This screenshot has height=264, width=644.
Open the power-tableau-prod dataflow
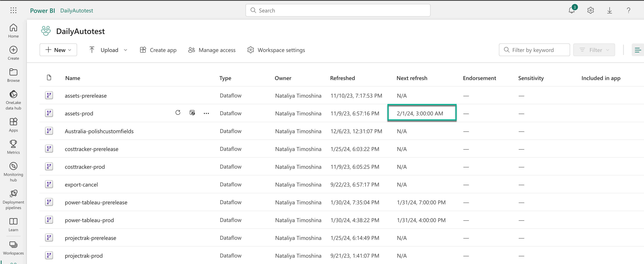point(89,220)
